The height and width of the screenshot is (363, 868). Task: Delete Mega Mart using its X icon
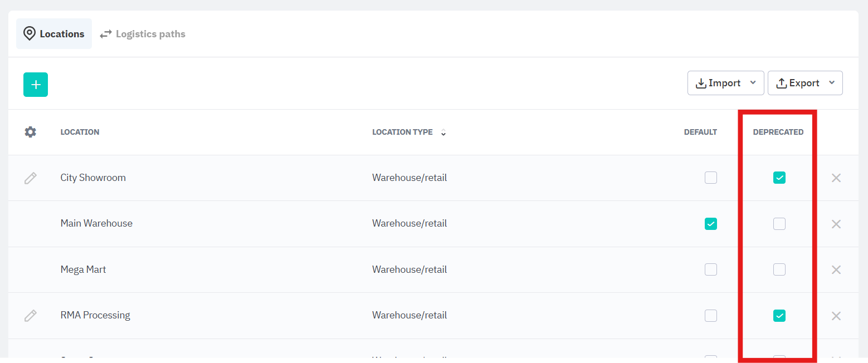836,269
